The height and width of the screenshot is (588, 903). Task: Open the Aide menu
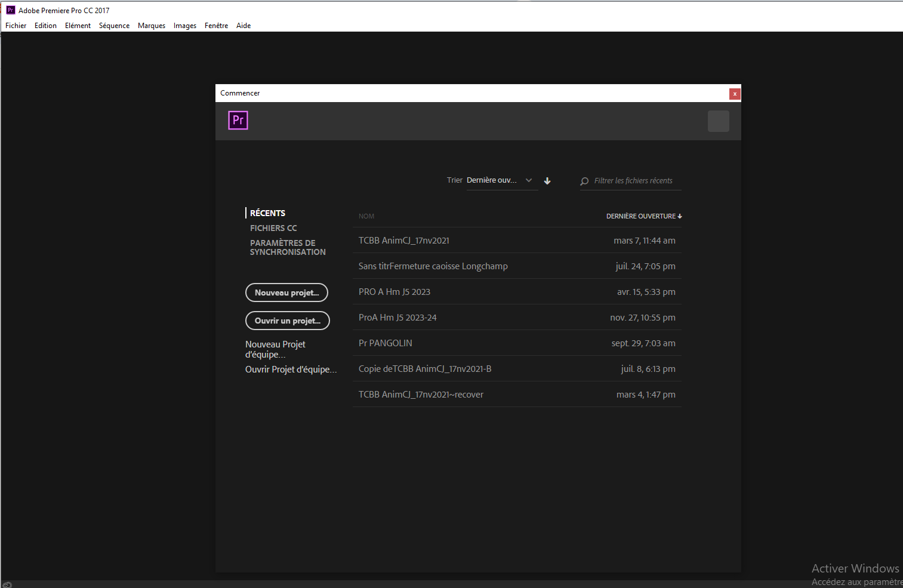(244, 26)
